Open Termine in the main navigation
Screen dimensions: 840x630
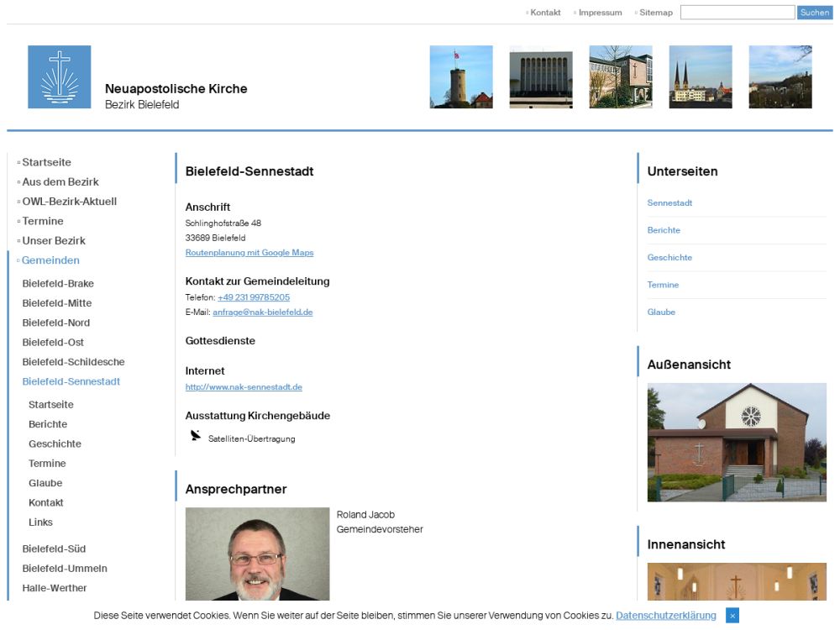(43, 221)
